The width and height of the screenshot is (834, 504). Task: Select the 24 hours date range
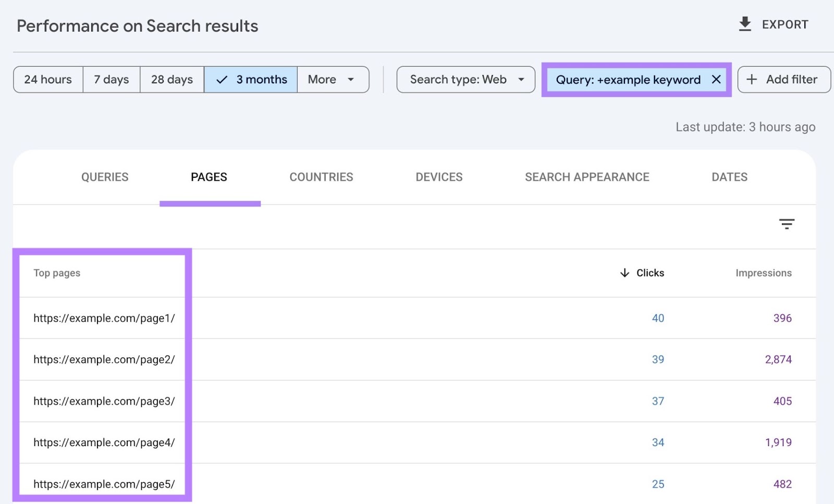(x=47, y=79)
